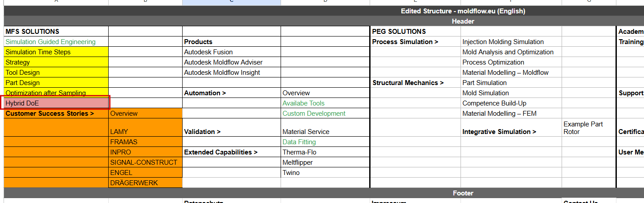Select the 'Custom Development' cell
This screenshot has height=203, width=644.
325,114
